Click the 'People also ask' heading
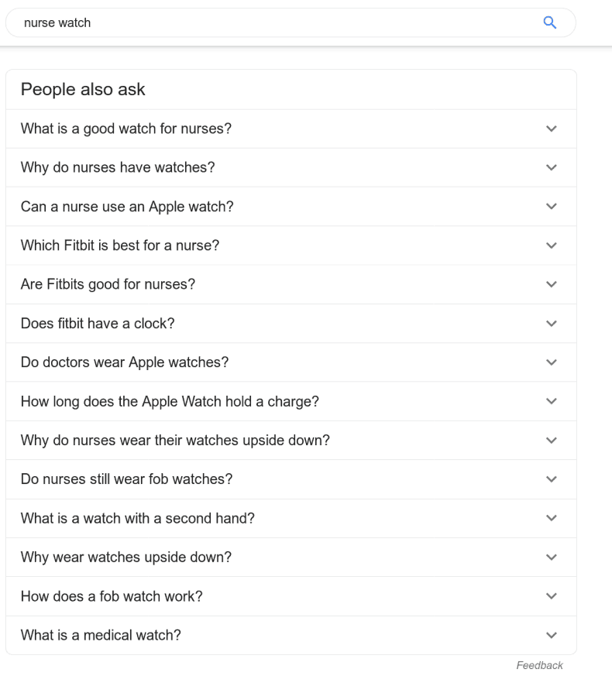 (x=83, y=90)
